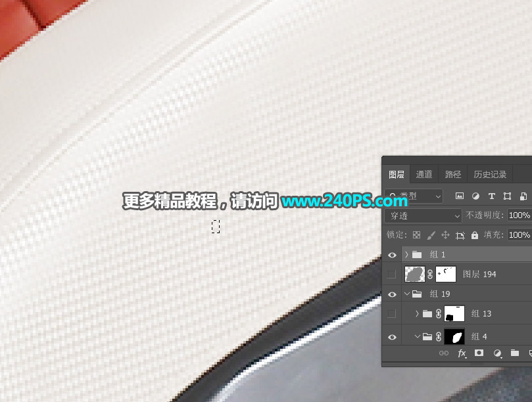Switch to the 历史记录 tab

coord(490,175)
